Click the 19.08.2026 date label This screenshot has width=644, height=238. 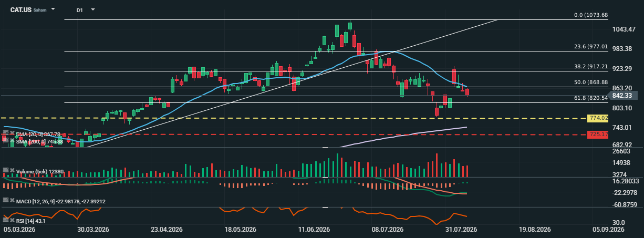coord(534,230)
